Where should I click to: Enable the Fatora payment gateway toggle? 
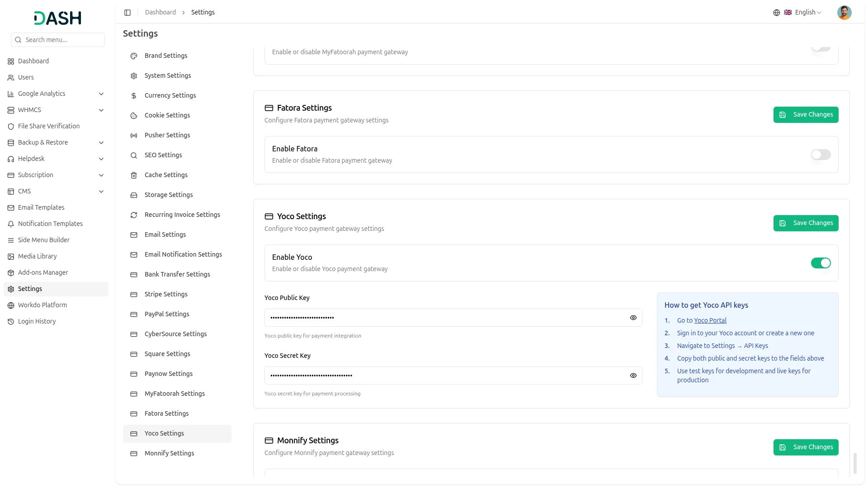(x=821, y=155)
